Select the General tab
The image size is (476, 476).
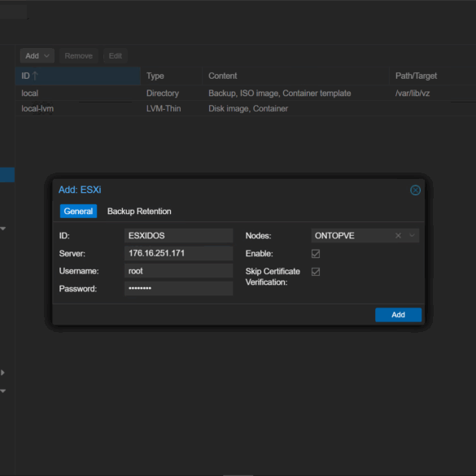(x=78, y=212)
